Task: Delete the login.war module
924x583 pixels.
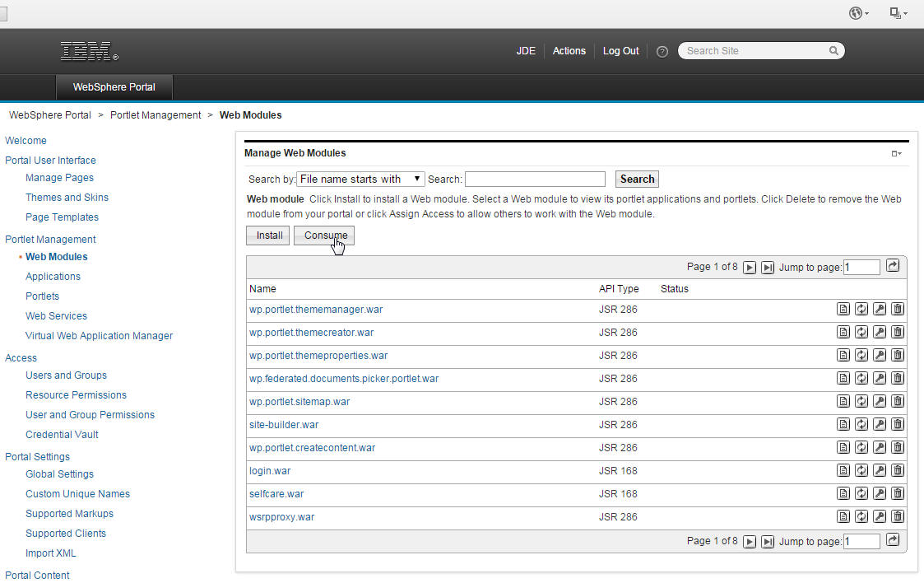Action: 898,470
